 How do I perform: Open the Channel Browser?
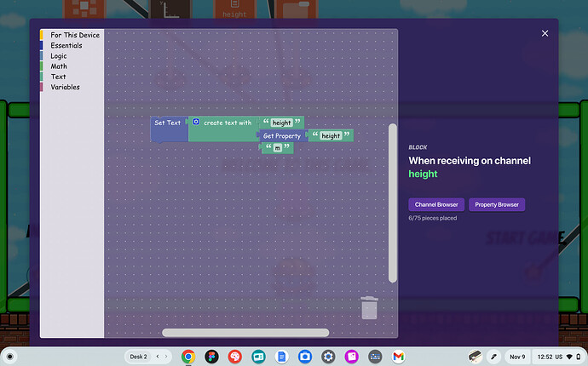click(435, 204)
